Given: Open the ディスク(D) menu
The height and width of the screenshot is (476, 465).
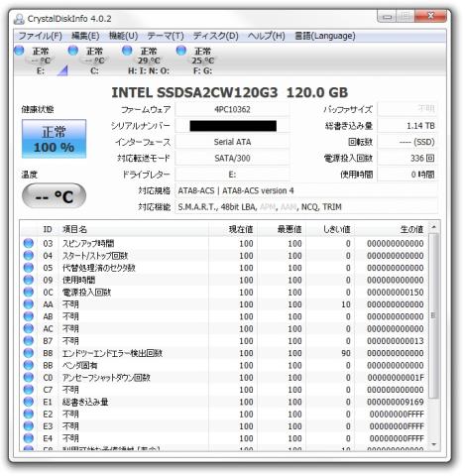Looking at the screenshot, I should (x=216, y=36).
